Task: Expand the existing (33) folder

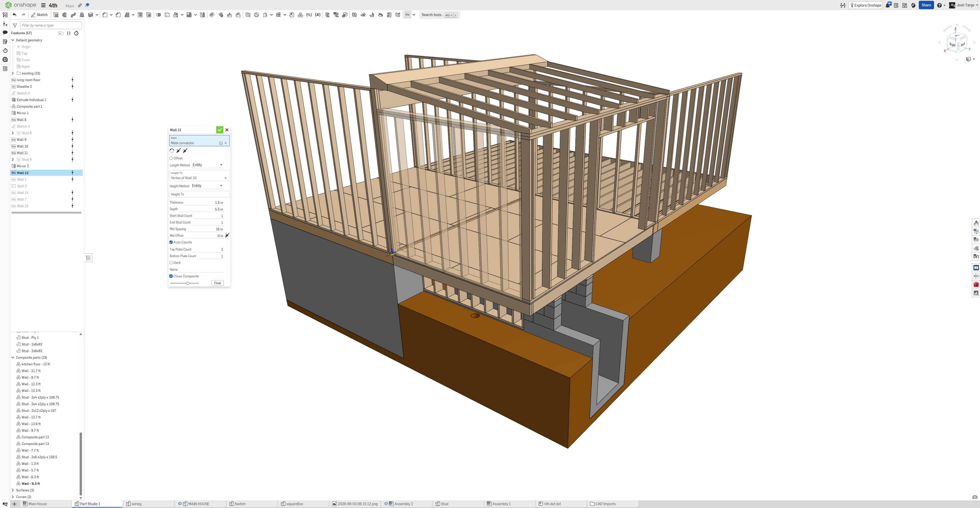Action: pos(13,73)
